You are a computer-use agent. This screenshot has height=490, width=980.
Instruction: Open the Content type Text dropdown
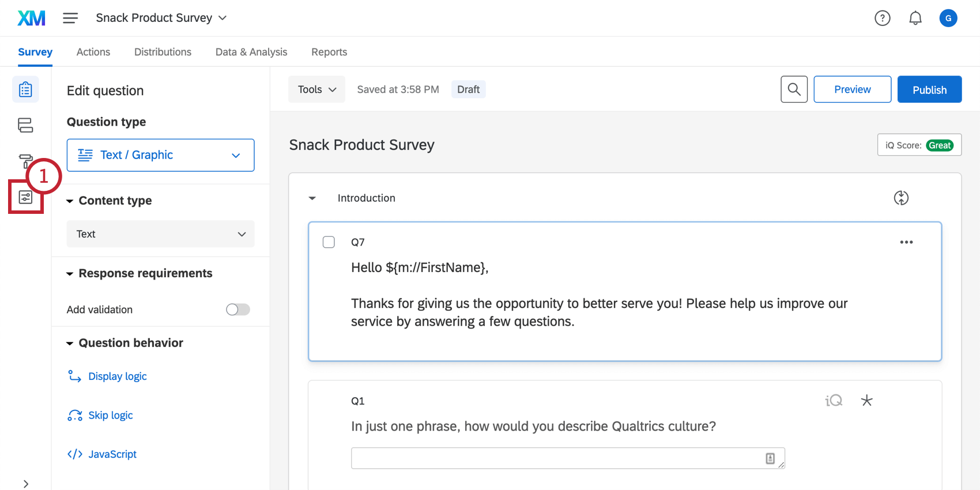(160, 234)
